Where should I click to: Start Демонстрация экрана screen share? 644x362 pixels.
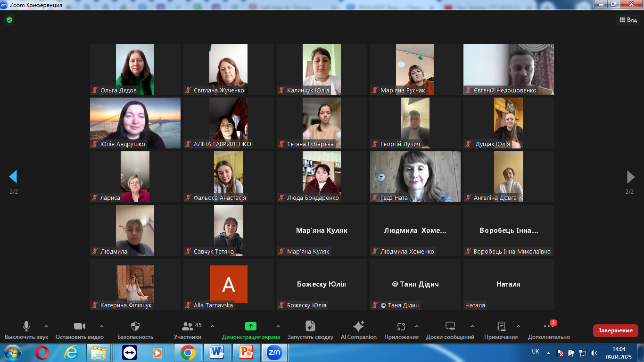click(x=251, y=327)
